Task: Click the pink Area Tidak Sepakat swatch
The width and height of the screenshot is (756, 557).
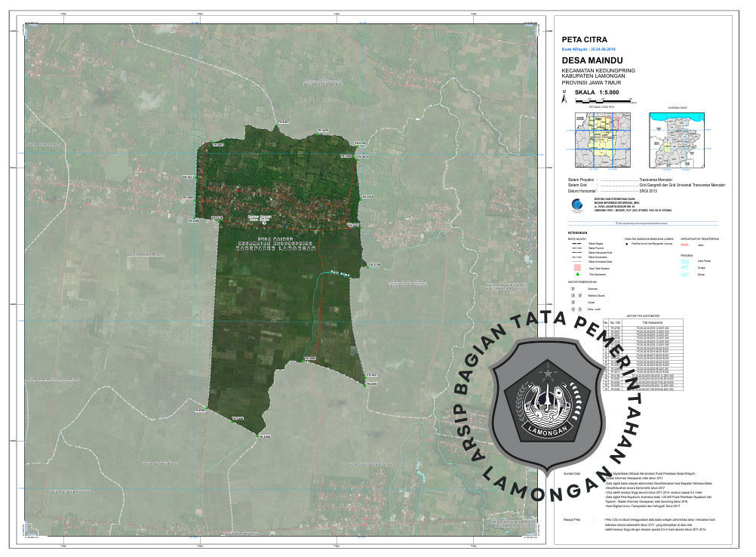Action: coord(578,268)
